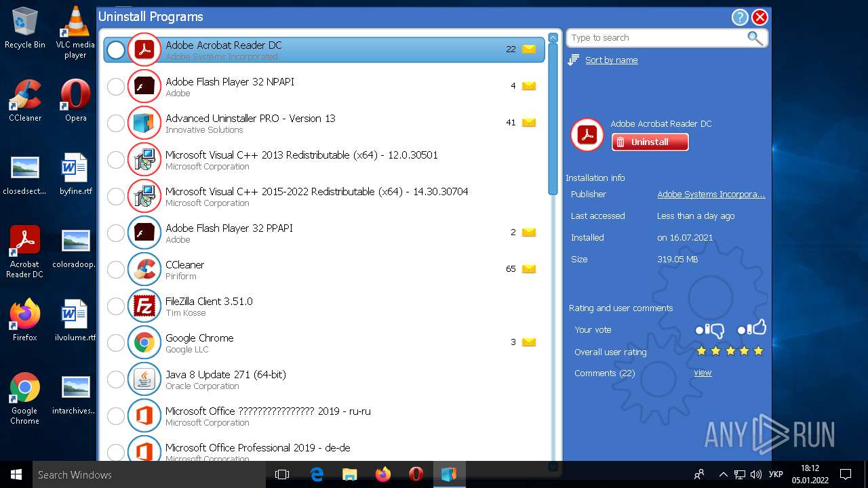Click the sort order icon
This screenshot has width=868, height=488.
tap(573, 60)
